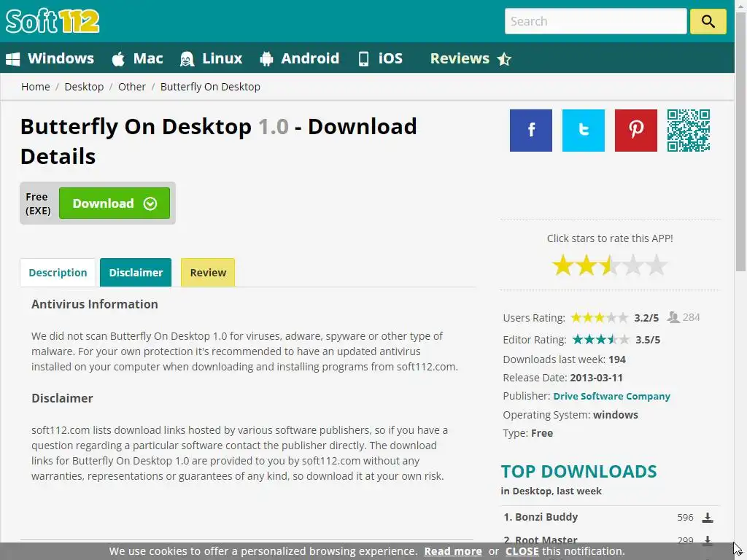Rate the app four stars
Viewport: 747px width, 560px height.
[x=633, y=265]
